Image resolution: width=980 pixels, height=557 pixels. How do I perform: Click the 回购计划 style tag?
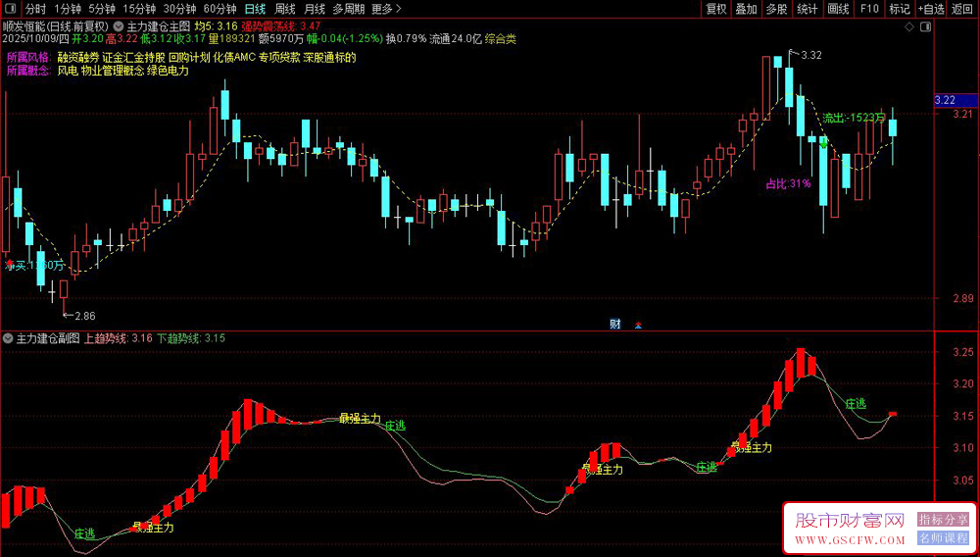point(189,58)
